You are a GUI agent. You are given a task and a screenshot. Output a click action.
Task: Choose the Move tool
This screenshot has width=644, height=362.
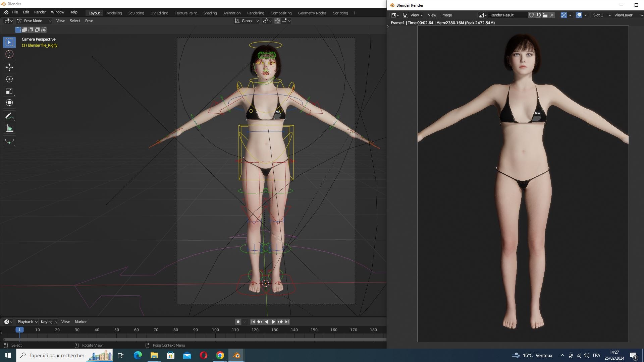coord(9,67)
